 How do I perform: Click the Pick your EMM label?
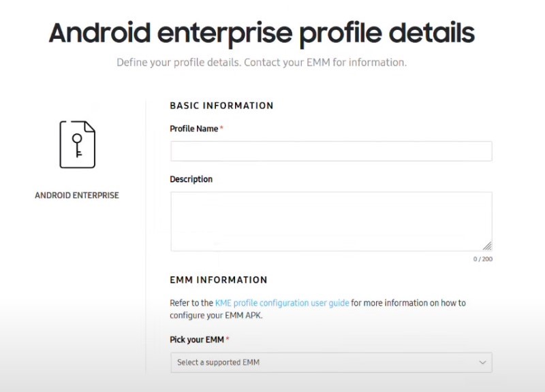(196, 340)
